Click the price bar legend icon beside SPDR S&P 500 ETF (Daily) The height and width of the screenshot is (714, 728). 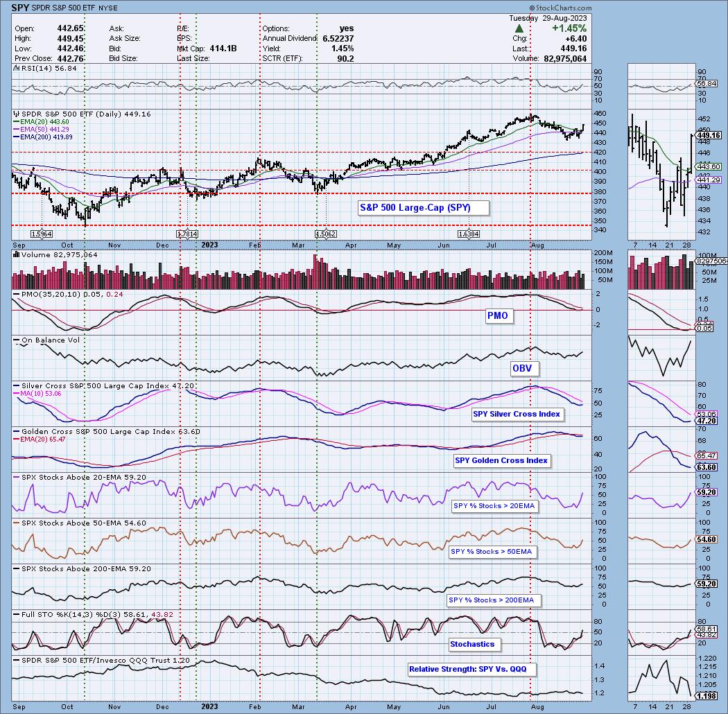[x=17, y=114]
